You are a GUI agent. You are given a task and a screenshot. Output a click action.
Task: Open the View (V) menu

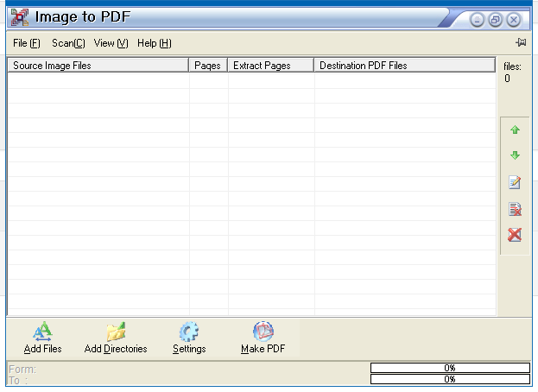111,43
